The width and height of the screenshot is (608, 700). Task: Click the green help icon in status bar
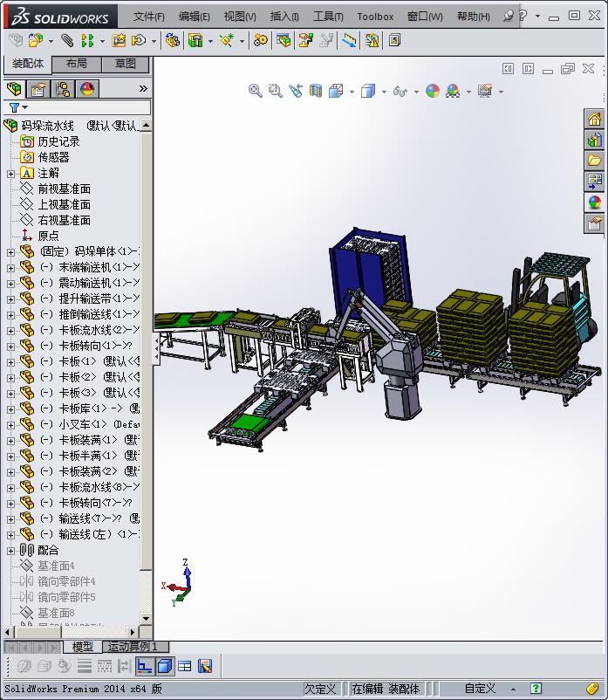[x=536, y=689]
